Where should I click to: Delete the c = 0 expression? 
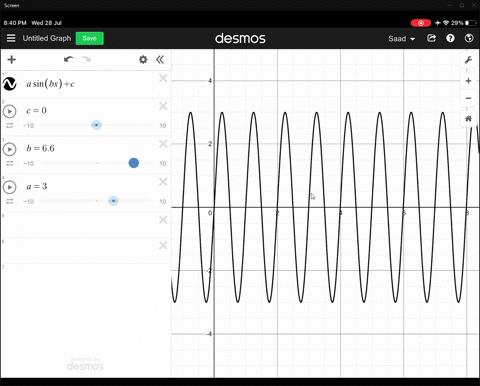tap(163, 106)
